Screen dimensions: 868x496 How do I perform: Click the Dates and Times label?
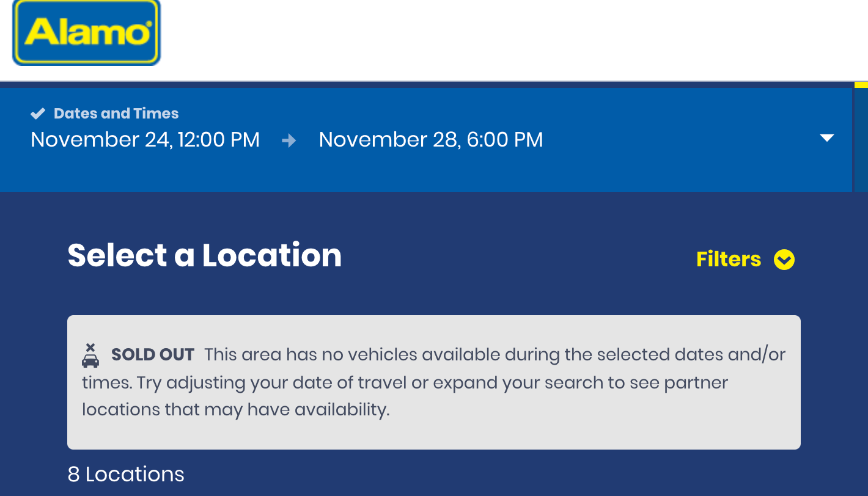116,114
